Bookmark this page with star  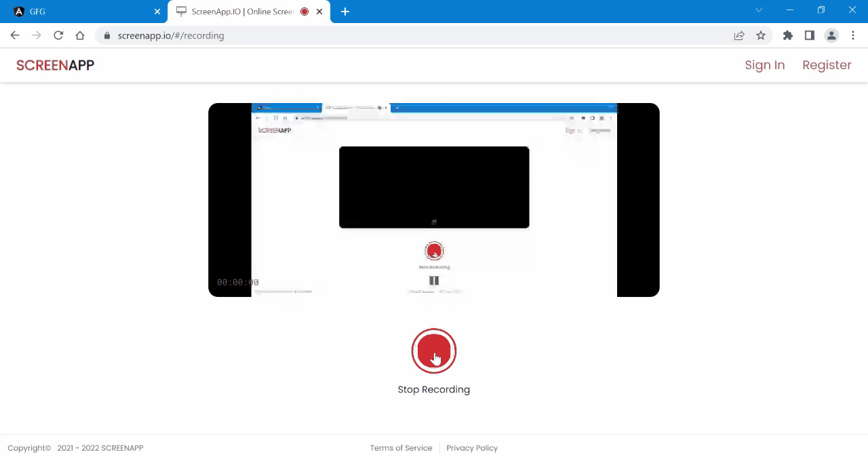[761, 35]
